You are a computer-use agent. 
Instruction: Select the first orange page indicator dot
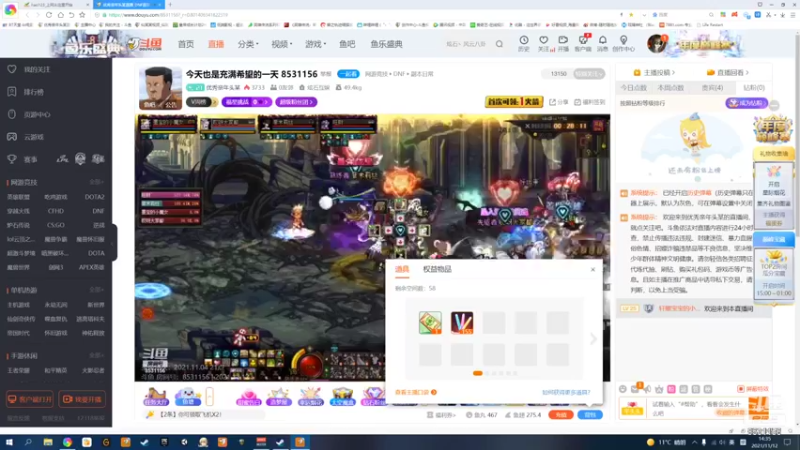point(478,373)
